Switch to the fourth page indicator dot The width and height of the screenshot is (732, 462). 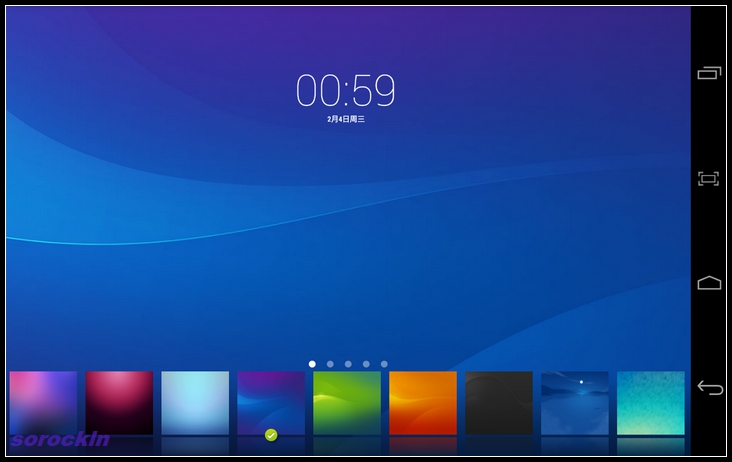click(366, 364)
